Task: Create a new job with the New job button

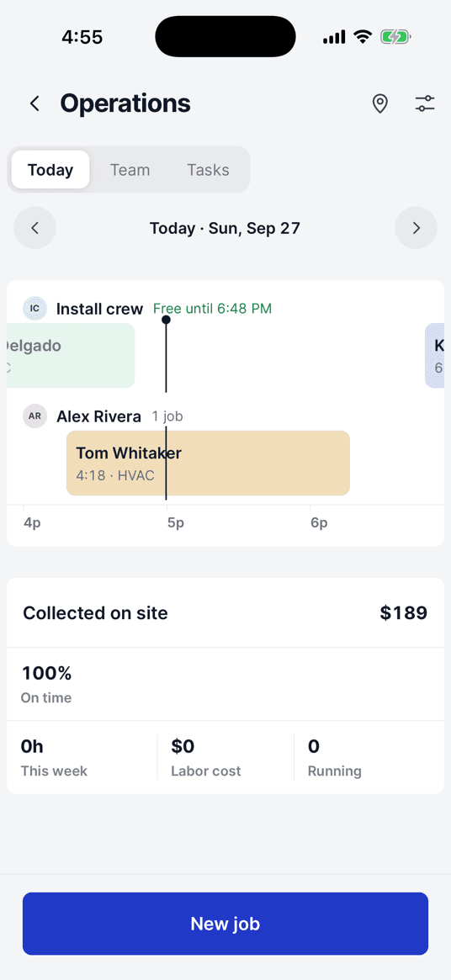Action: click(x=225, y=924)
